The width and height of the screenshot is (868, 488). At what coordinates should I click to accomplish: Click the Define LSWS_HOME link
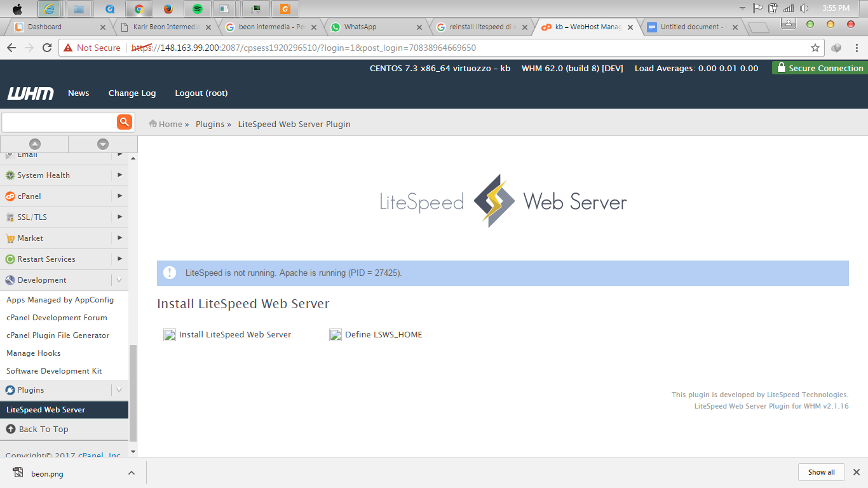coord(384,335)
